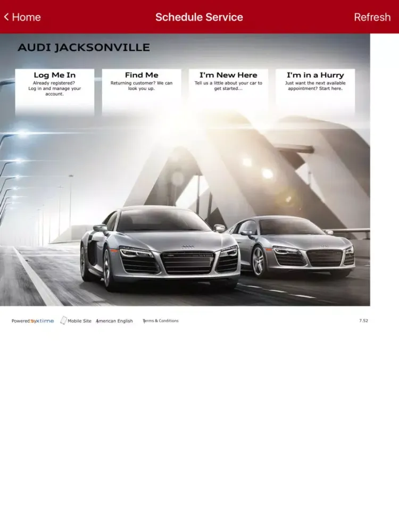Tap the Home back label
Viewport: 399px width, 532px height.
[x=27, y=17]
